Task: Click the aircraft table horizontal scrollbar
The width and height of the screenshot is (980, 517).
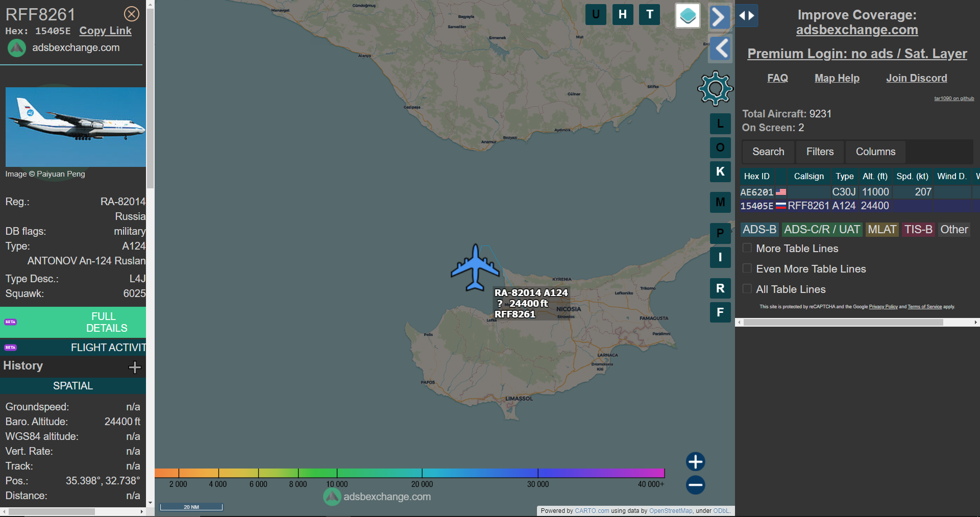Action: [x=843, y=322]
